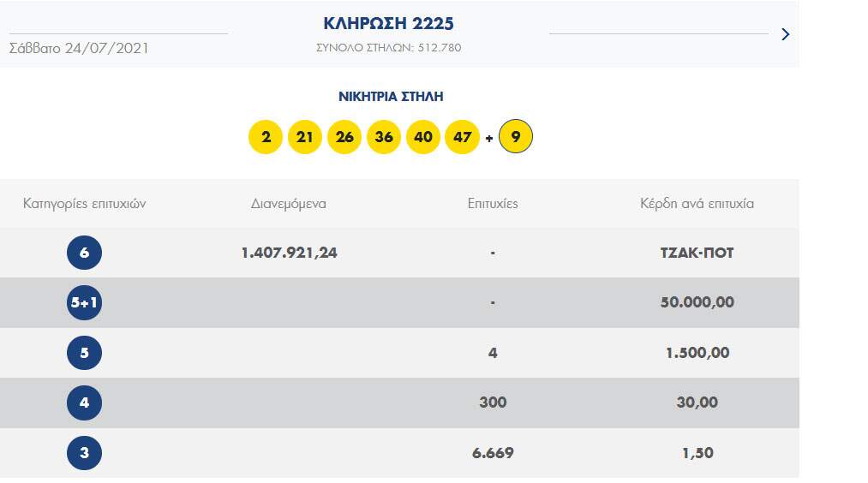Click the Κατηγορίες επιτυχιών column header
The height and width of the screenshot is (483, 868).
click(x=84, y=204)
